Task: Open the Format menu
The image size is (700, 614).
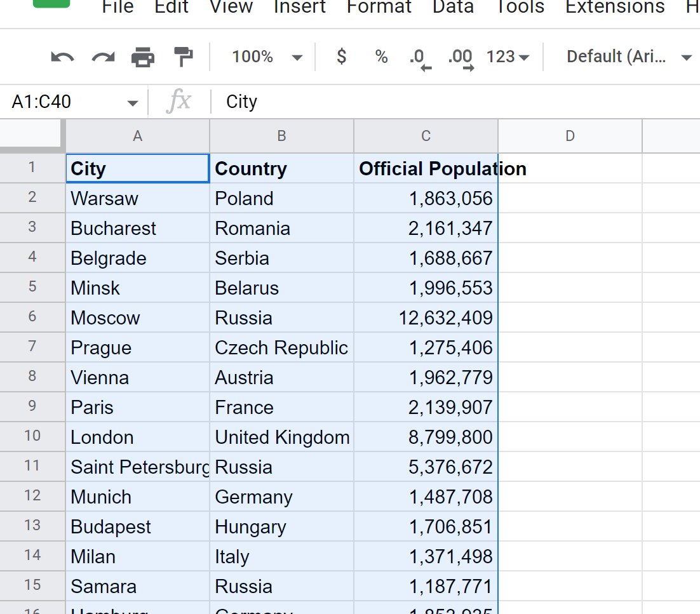Action: 379,8
